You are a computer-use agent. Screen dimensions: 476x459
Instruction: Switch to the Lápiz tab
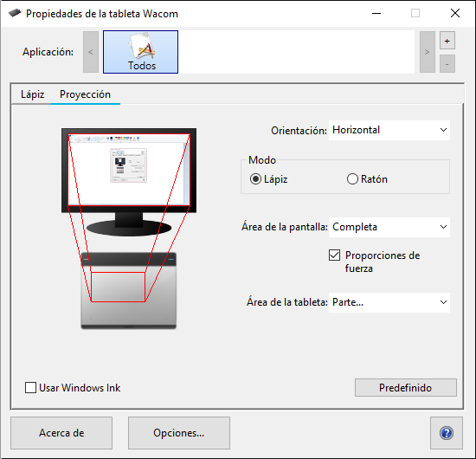[33, 94]
